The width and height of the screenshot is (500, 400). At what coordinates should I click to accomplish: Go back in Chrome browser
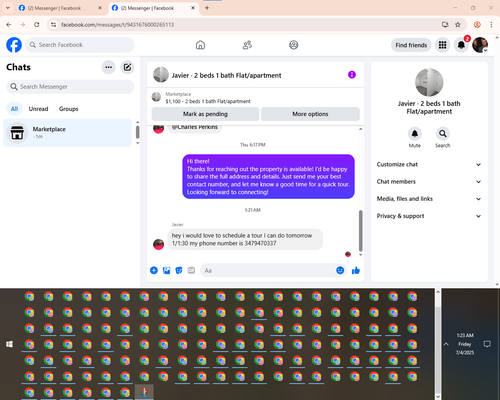click(9, 25)
